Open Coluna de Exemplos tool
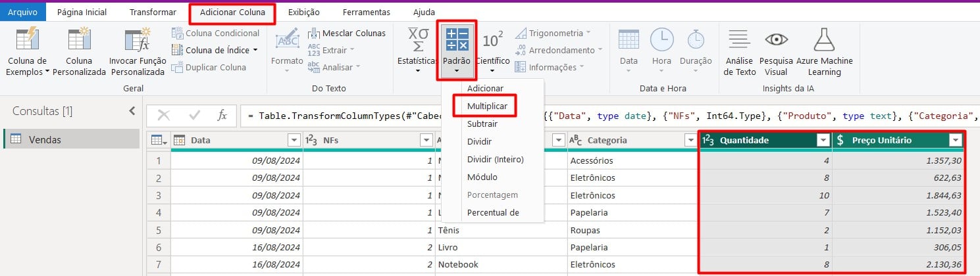 click(x=26, y=53)
